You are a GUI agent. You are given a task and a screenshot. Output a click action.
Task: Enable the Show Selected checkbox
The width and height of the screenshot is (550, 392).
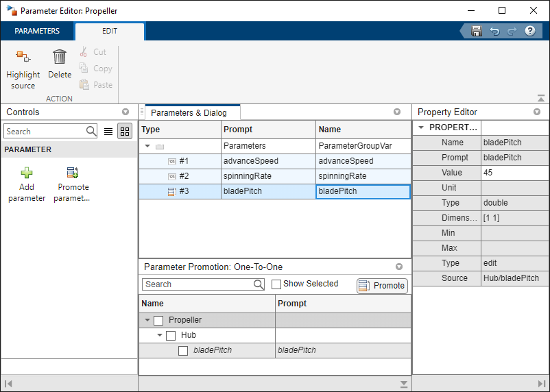click(x=276, y=284)
